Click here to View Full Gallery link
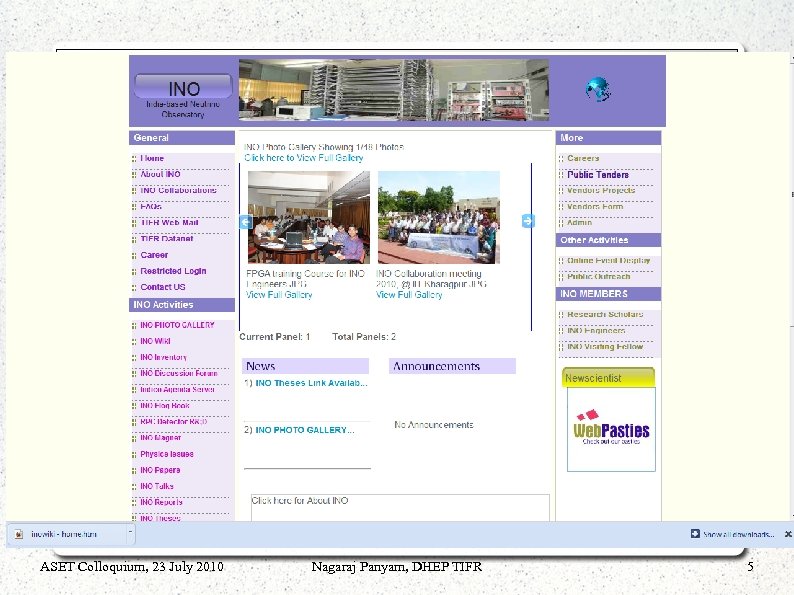This screenshot has height=595, width=794. click(x=304, y=157)
